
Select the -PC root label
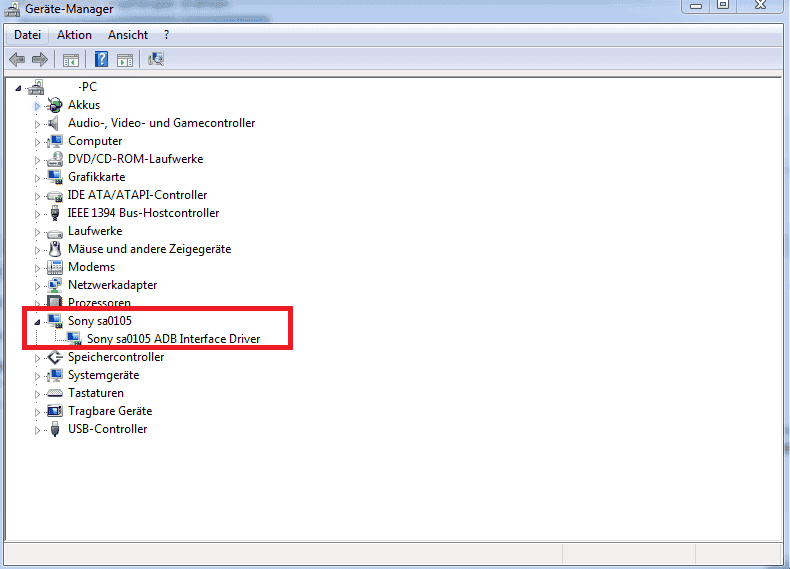pos(87,87)
